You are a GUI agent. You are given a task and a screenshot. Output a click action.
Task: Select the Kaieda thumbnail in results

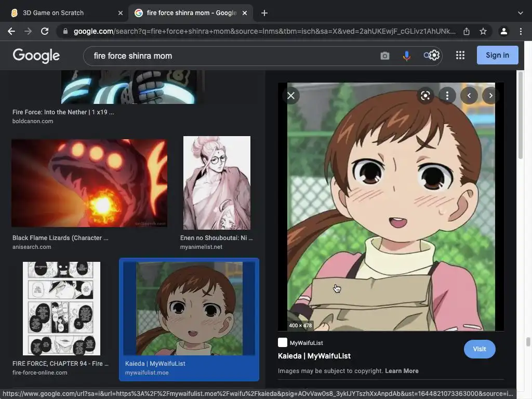[189, 309]
